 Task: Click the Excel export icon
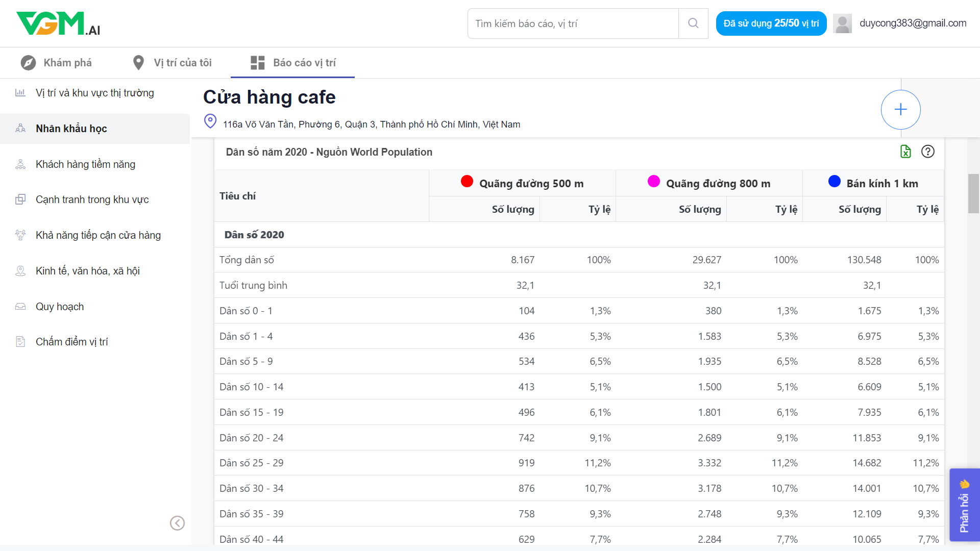point(905,152)
